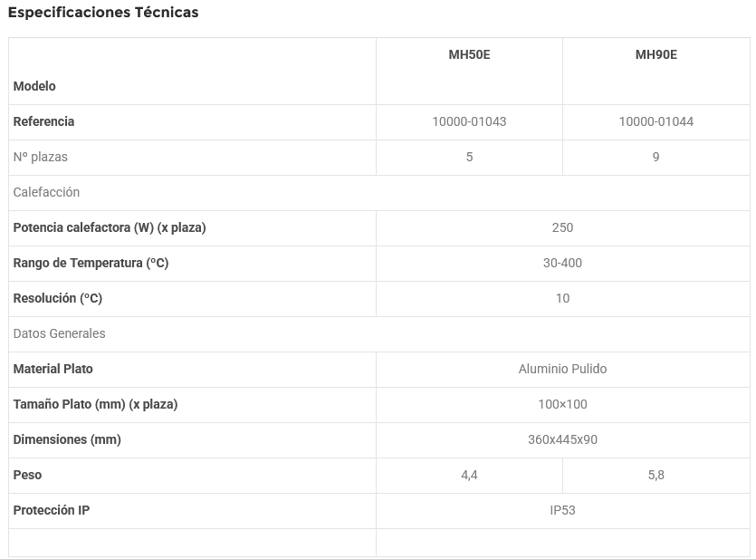Click the Calefacción section row
Screen dimensions: 756x559
pos(47,192)
